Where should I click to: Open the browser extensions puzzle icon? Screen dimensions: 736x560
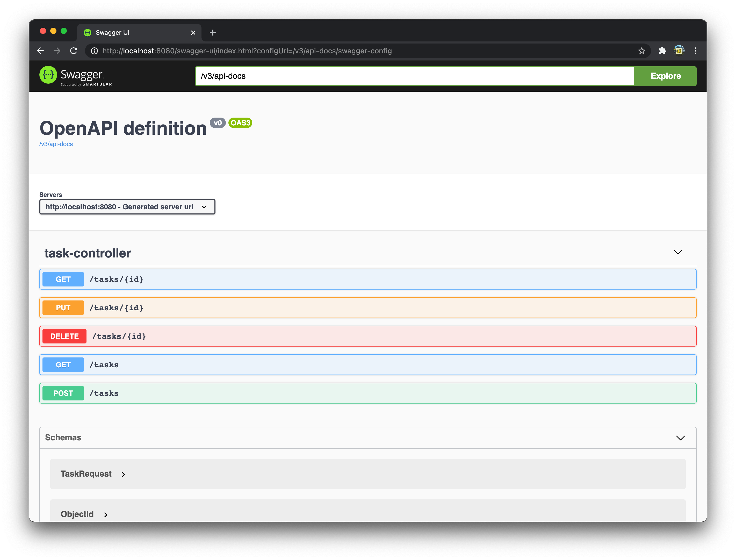click(x=662, y=51)
